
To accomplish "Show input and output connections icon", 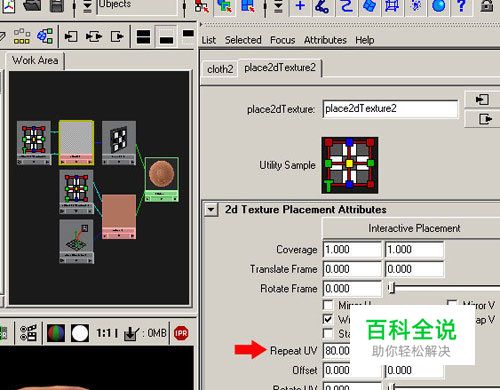I will pos(94,36).
